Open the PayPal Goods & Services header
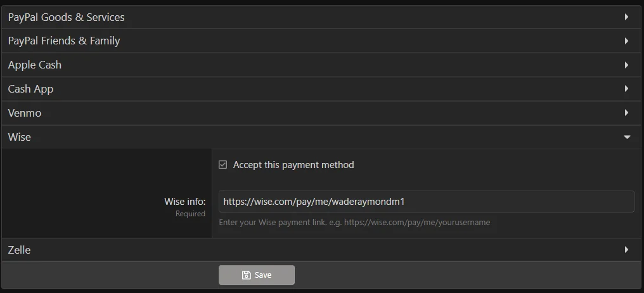 (x=322, y=17)
